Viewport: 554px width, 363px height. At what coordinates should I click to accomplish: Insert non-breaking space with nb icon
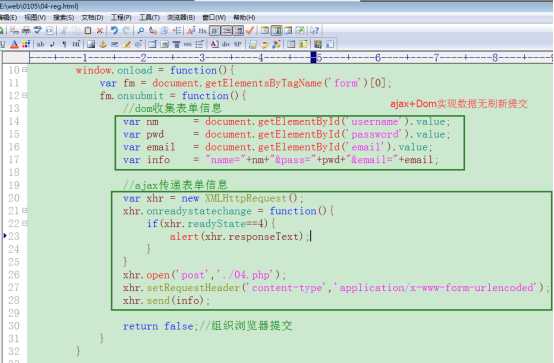coord(41,44)
